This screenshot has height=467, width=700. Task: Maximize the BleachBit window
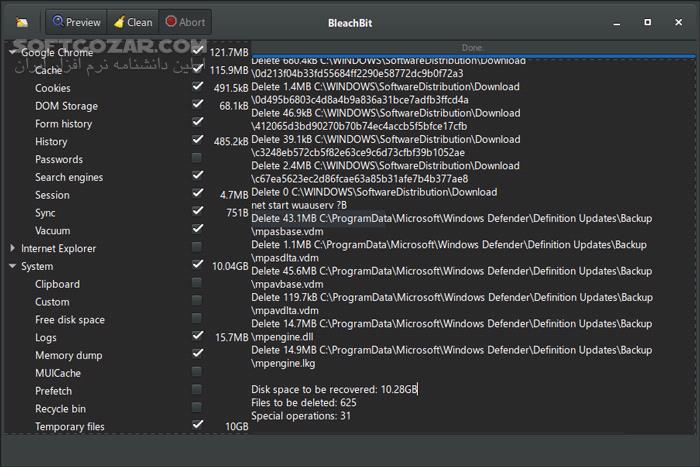click(649, 21)
